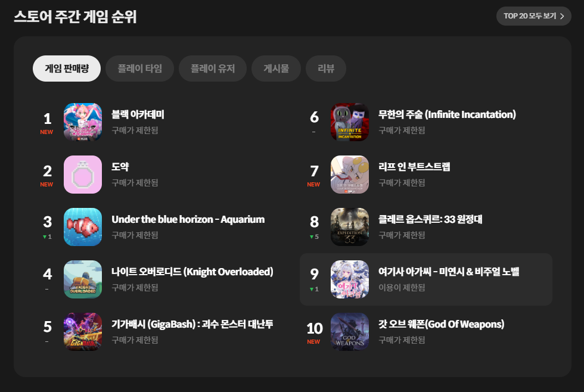
Task: Click the pink ring icon for 도약
Action: (83, 175)
